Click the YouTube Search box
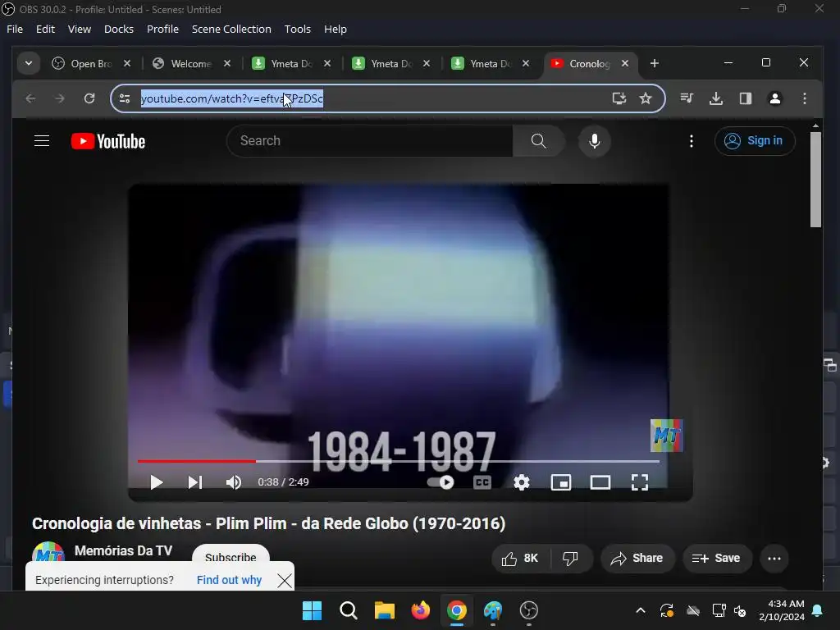840x630 pixels. tap(370, 141)
